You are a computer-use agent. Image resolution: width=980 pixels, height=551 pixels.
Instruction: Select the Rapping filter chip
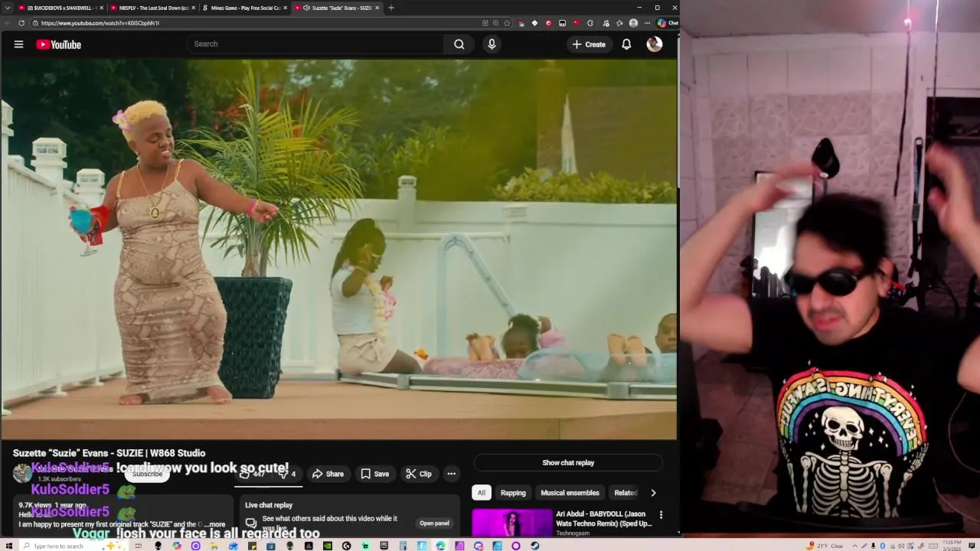click(513, 493)
